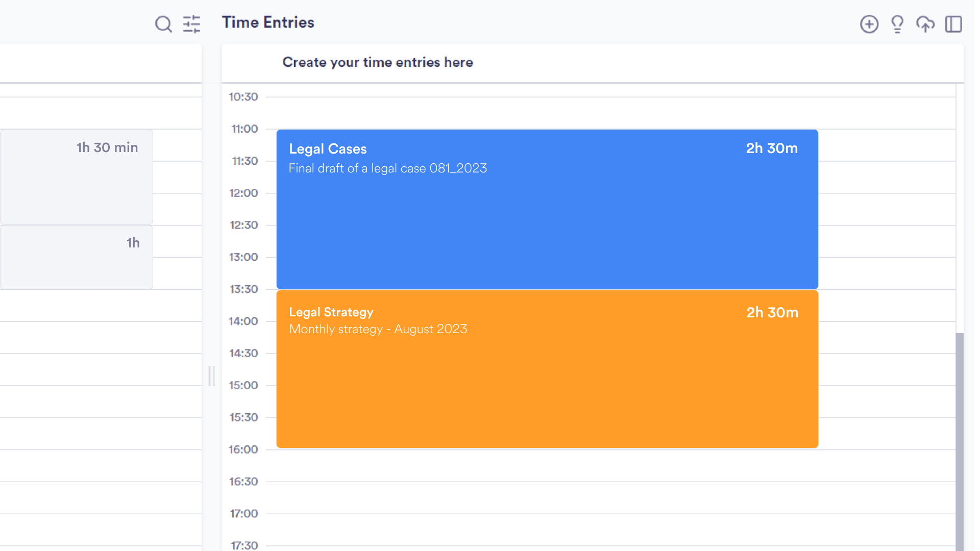Click the Time Entries heading
The height and width of the screenshot is (551, 980).
pyautogui.click(x=268, y=22)
